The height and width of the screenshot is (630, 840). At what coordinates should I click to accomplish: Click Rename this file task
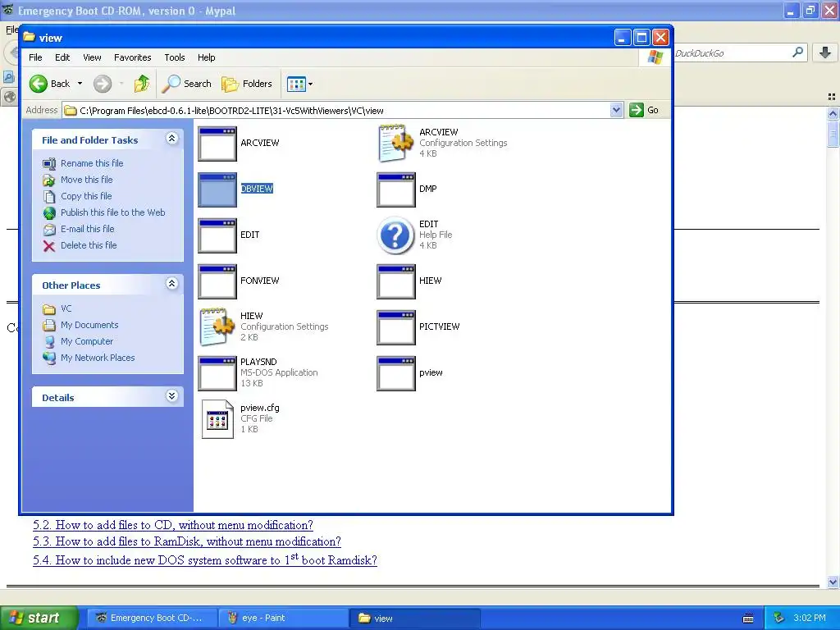click(92, 163)
